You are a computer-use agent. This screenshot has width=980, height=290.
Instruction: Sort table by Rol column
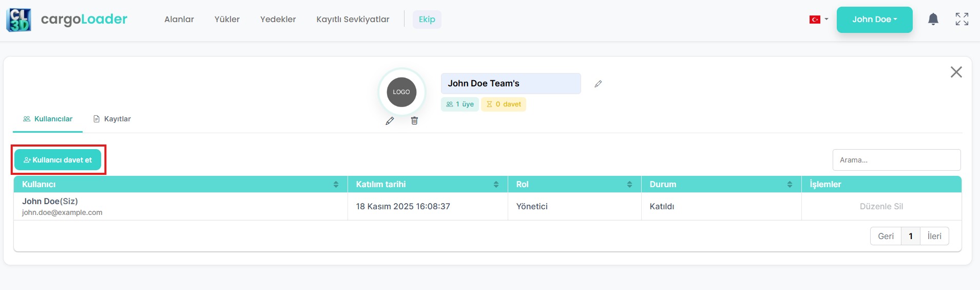[629, 185]
